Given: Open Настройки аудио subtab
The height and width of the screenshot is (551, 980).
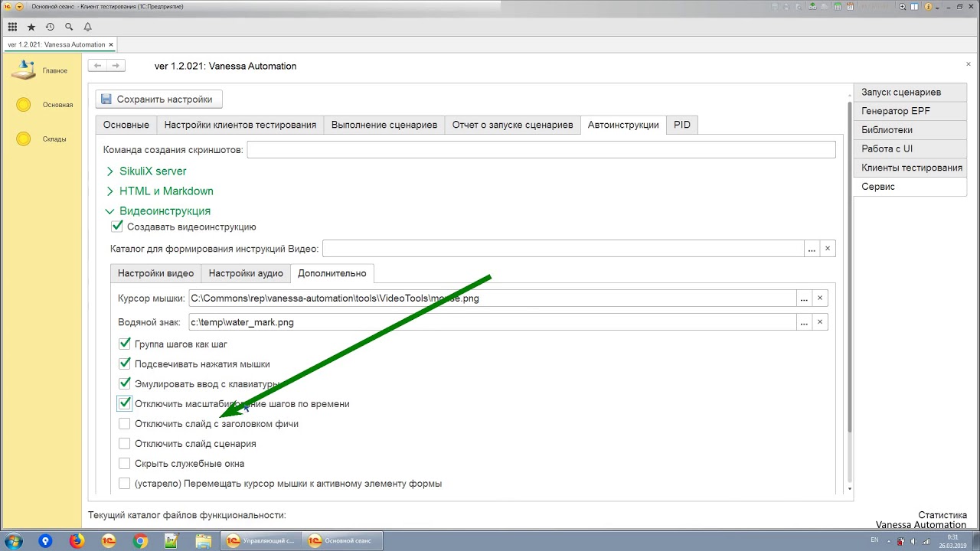Looking at the screenshot, I should (246, 273).
